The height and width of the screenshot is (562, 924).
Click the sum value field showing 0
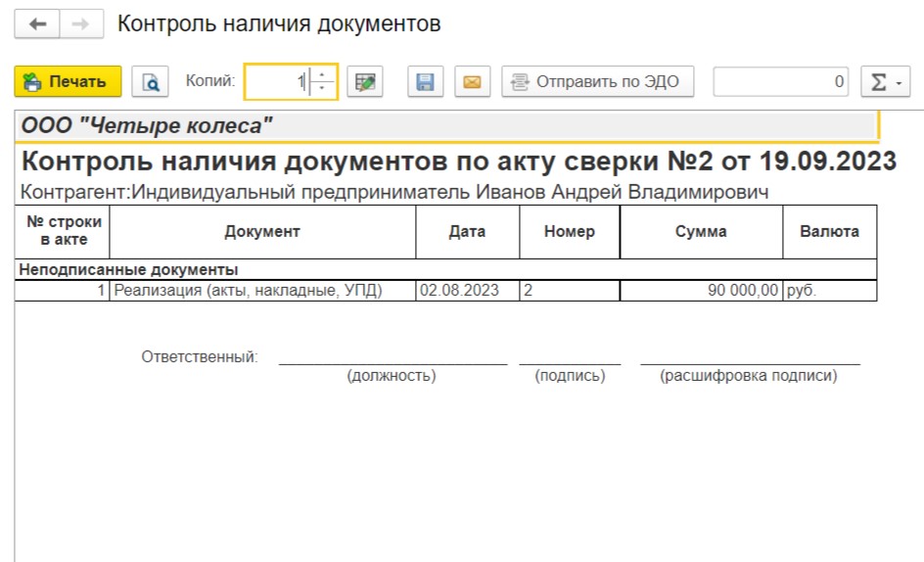[780, 82]
